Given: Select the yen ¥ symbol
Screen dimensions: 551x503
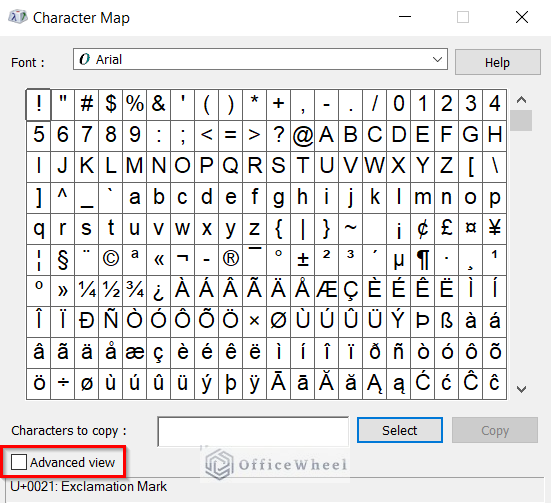Looking at the screenshot, I should pyautogui.click(x=494, y=229).
